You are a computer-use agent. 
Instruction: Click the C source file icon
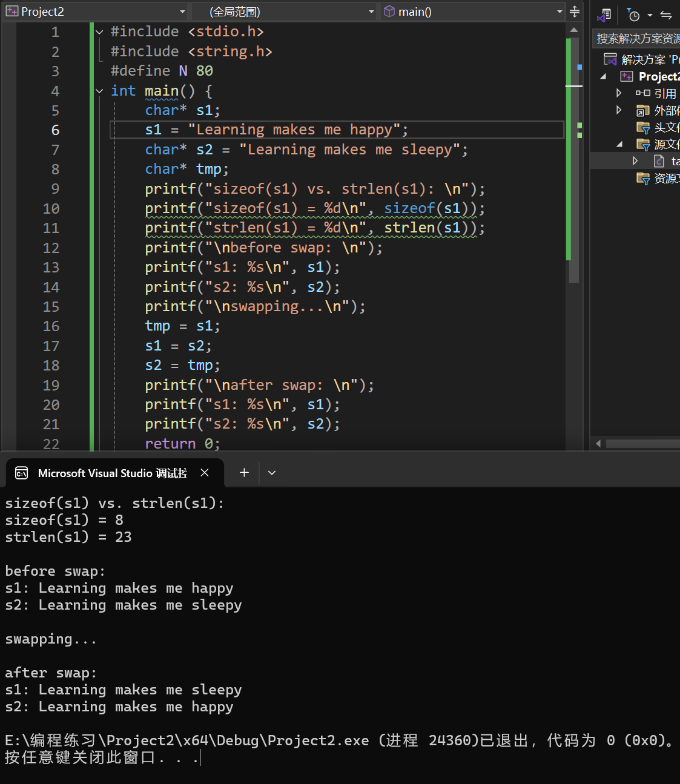click(659, 161)
